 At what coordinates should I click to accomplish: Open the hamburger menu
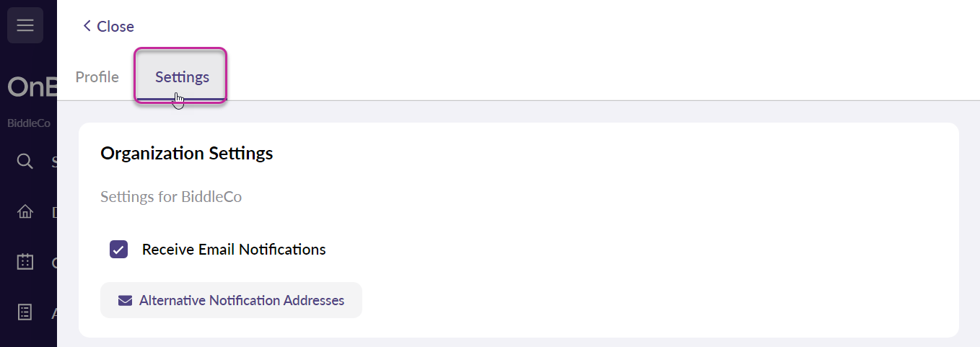(x=25, y=25)
